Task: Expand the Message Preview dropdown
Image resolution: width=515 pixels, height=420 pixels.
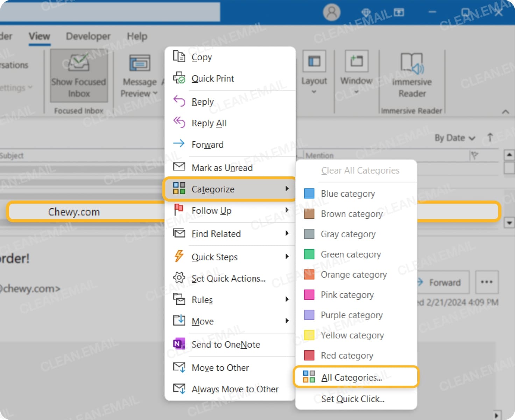Action: coord(156,93)
